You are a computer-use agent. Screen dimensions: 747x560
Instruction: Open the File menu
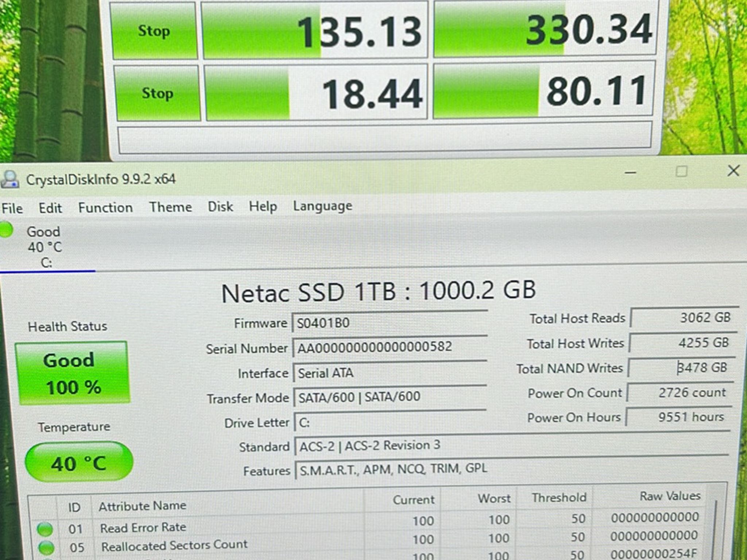point(12,209)
